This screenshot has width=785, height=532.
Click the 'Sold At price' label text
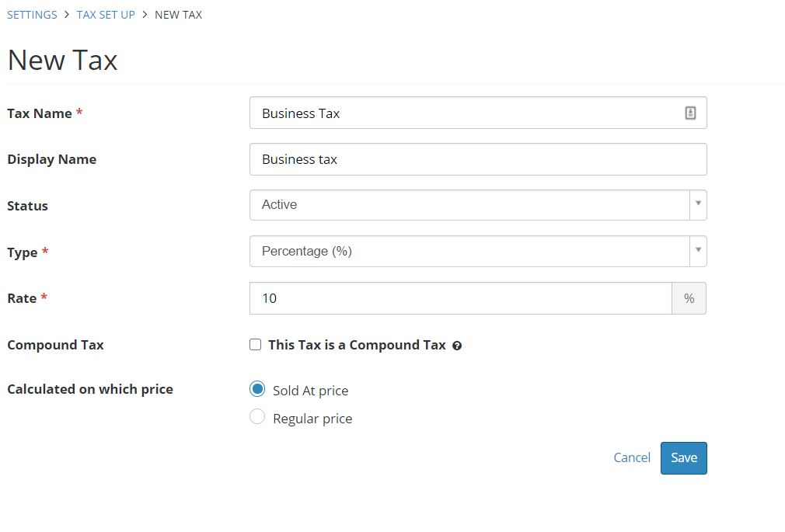point(310,391)
